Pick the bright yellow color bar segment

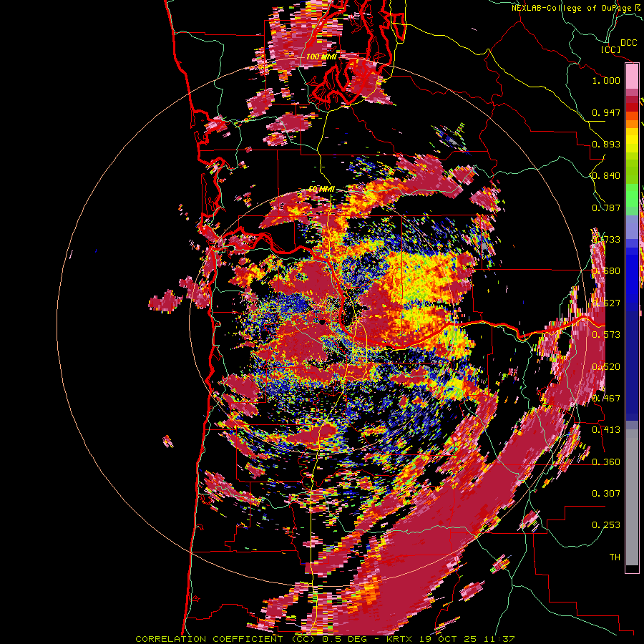(632, 141)
